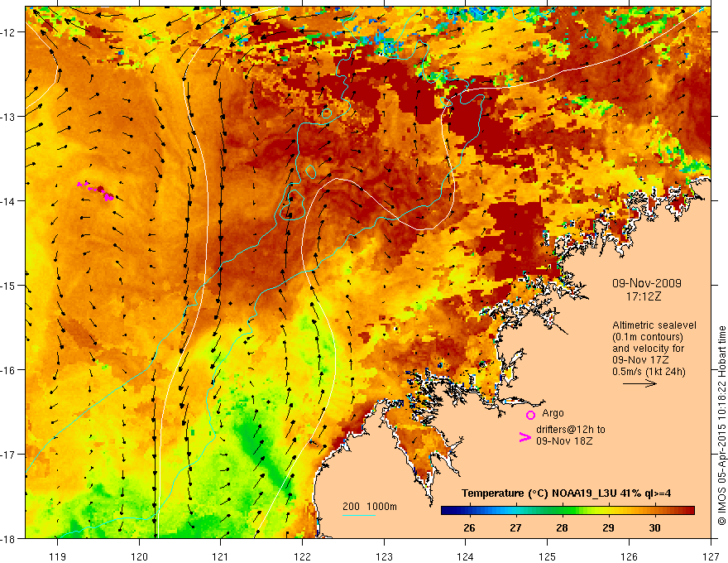Click the color bar value 30

(654, 527)
